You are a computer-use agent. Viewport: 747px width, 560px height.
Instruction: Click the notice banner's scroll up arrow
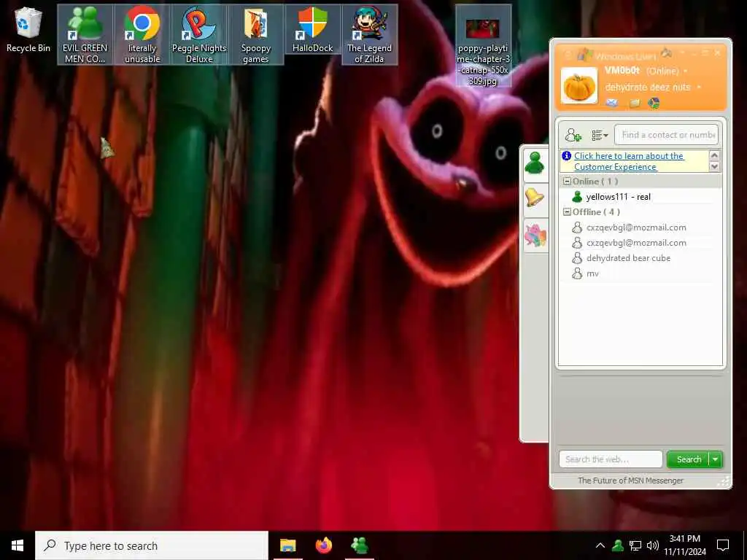click(714, 155)
